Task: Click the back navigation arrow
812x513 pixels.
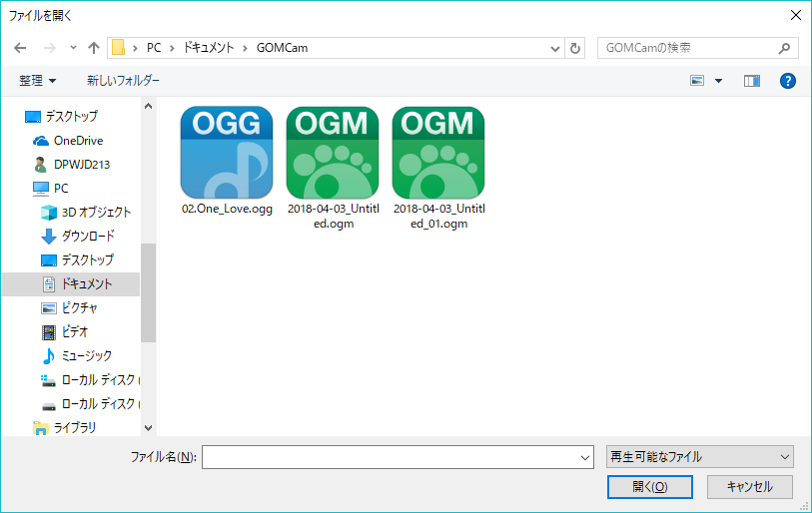Action: tap(21, 48)
